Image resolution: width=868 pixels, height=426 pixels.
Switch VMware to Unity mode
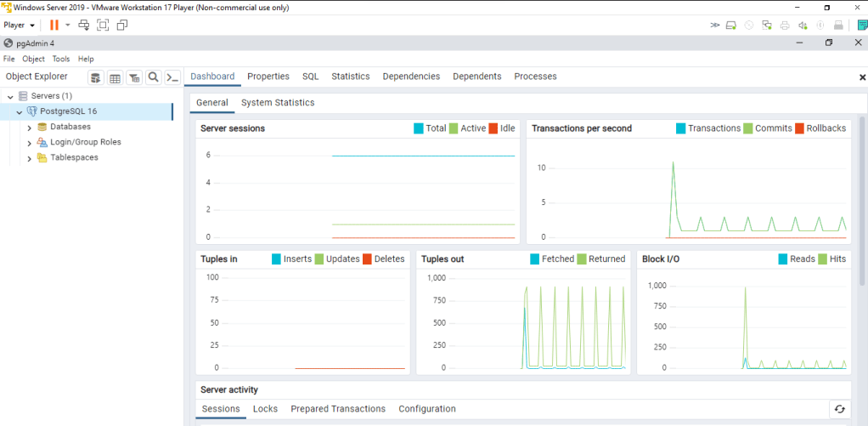pyautogui.click(x=122, y=25)
